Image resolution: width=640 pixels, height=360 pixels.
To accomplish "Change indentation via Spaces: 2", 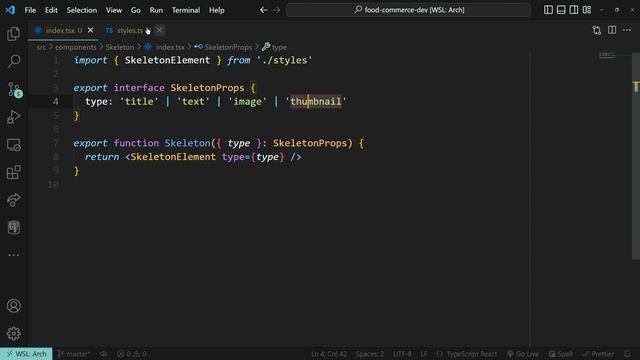I will 370,354.
